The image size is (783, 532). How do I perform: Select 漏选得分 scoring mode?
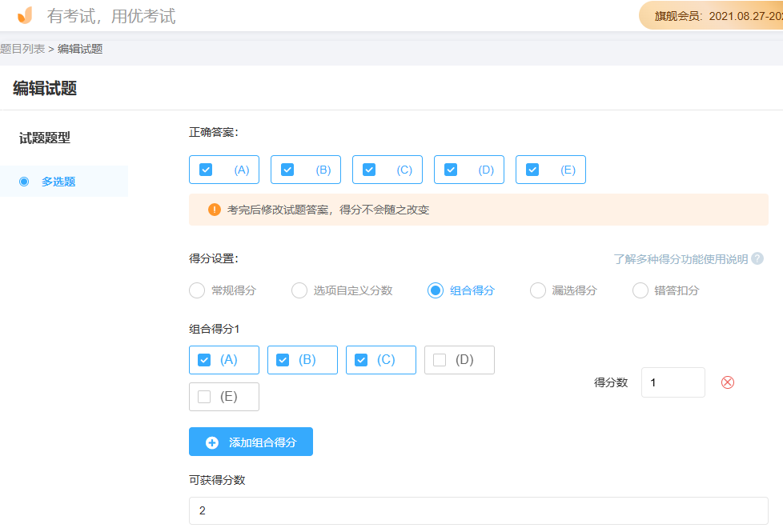pyautogui.click(x=537, y=290)
